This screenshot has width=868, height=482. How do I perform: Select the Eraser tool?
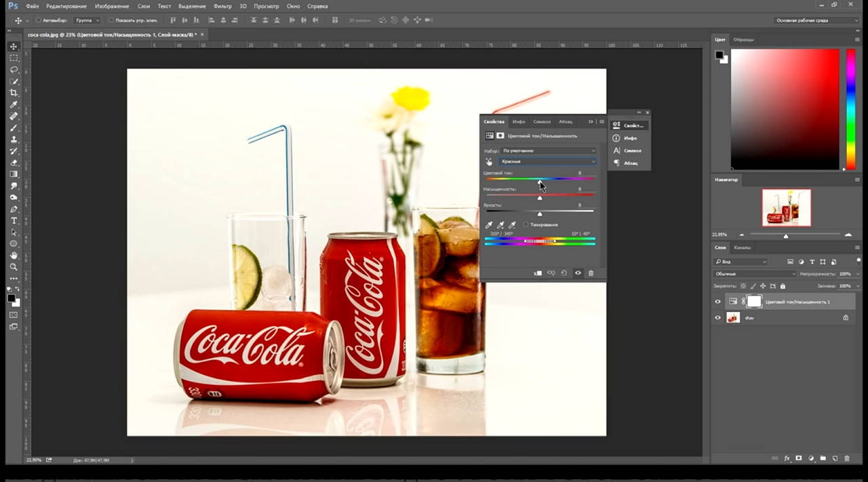tap(14, 162)
